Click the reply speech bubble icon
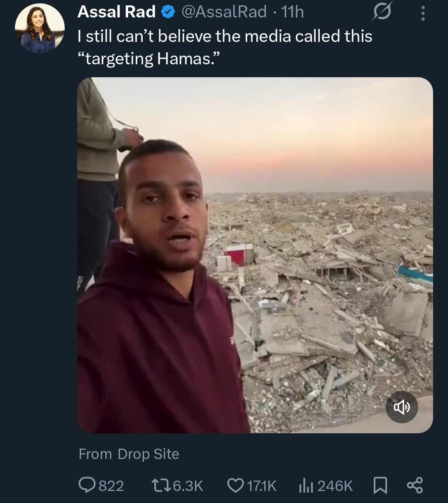The height and width of the screenshot is (503, 448). (87, 485)
